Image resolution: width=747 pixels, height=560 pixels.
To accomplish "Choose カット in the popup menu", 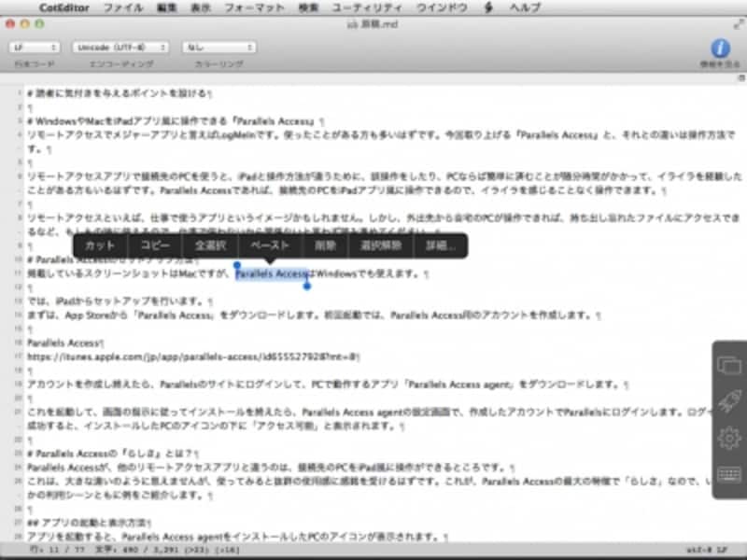I will (x=100, y=245).
